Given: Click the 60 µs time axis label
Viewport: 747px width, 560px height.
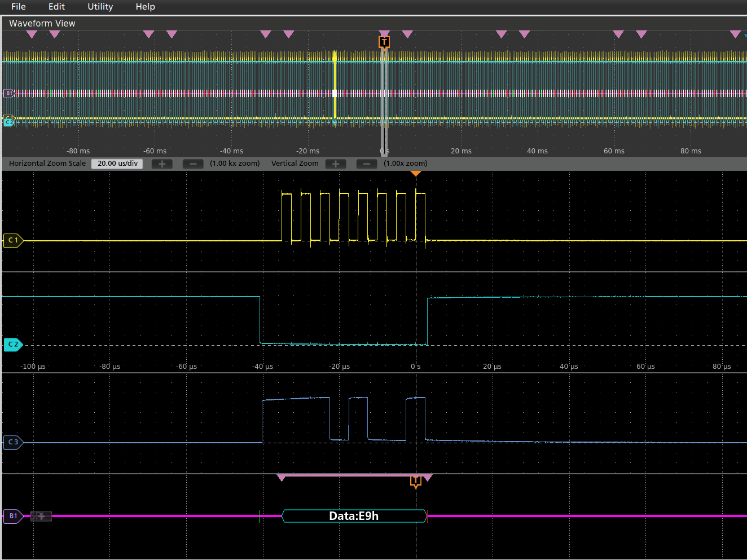Looking at the screenshot, I should point(645,367).
